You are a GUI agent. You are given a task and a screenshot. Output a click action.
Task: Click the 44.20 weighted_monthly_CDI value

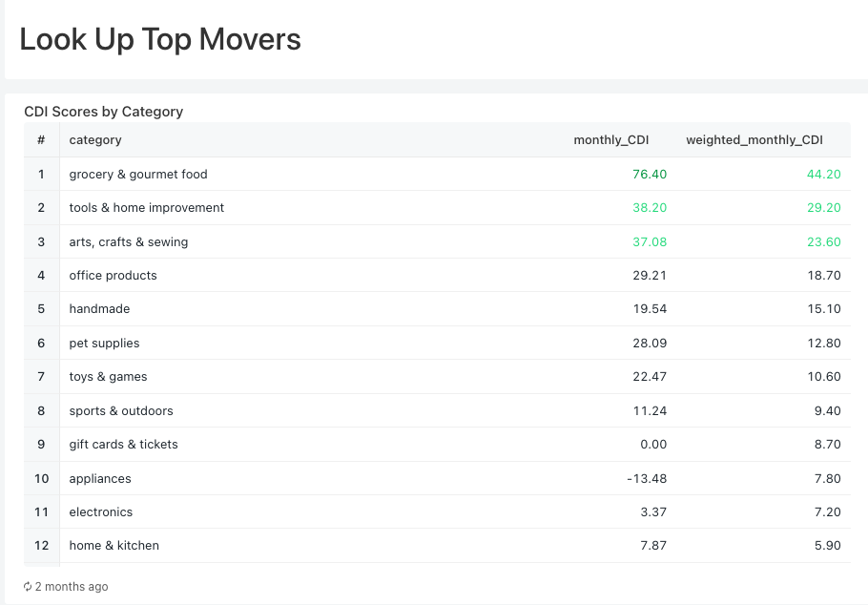click(x=823, y=175)
